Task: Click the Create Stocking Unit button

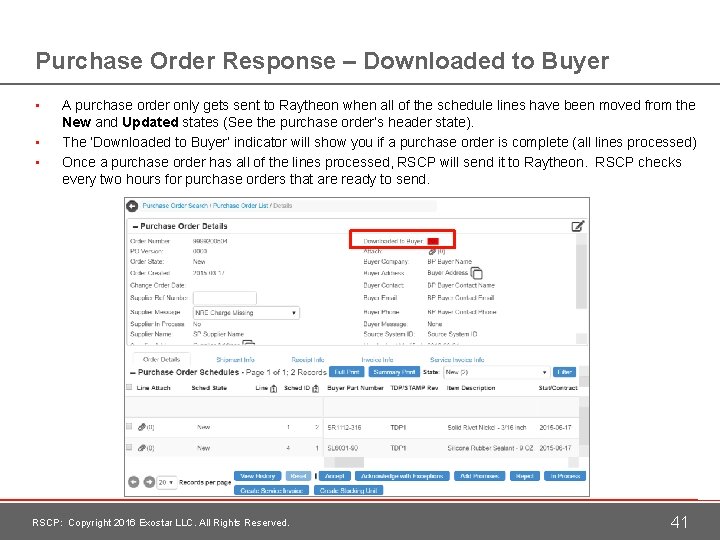Action: click(349, 490)
